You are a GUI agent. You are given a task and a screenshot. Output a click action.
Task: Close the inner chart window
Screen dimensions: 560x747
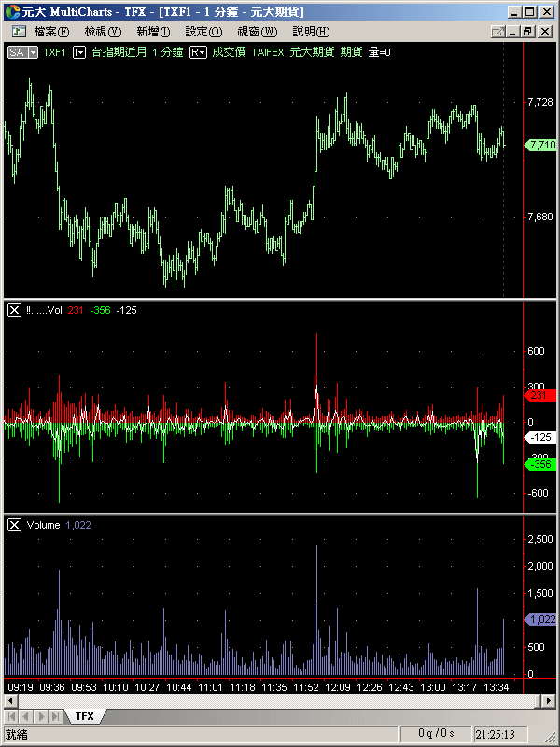pos(545,32)
